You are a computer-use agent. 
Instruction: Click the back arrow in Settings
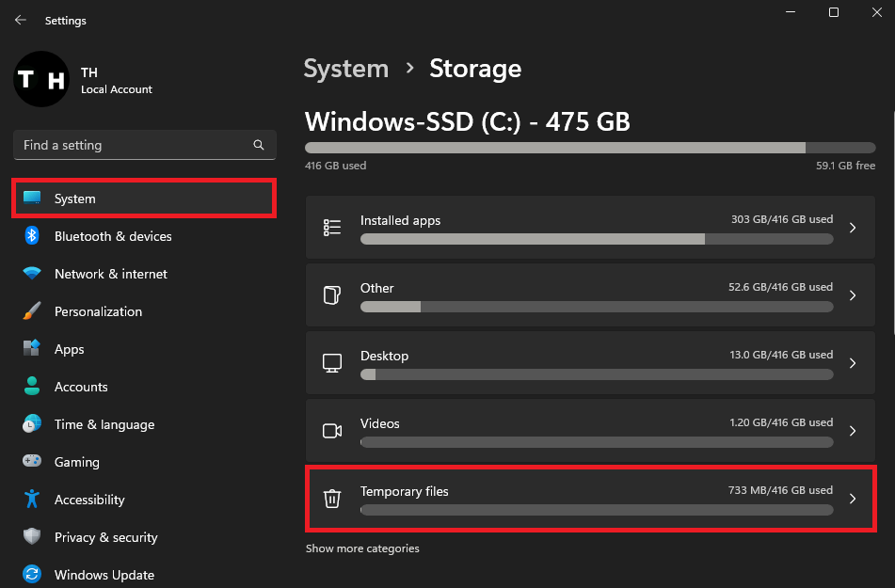point(21,20)
